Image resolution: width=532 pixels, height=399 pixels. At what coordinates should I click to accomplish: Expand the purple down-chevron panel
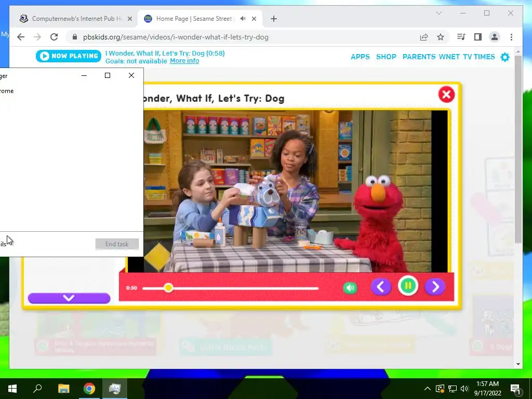tap(69, 298)
